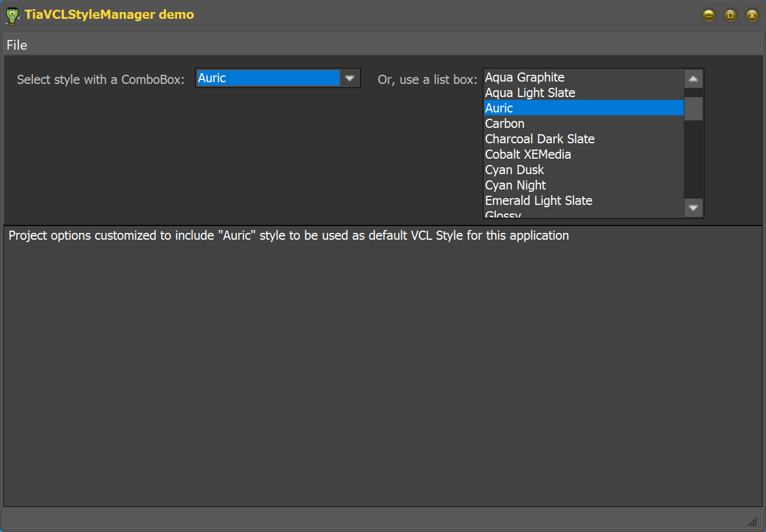Click the Auric ComboBox text field

(x=268, y=78)
